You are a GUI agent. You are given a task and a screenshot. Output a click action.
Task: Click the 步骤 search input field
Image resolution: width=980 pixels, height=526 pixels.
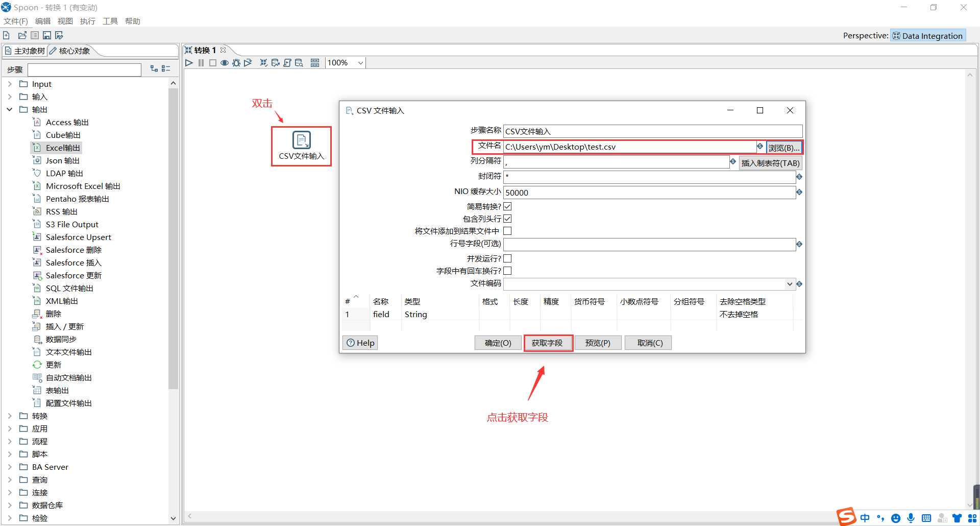click(x=85, y=70)
